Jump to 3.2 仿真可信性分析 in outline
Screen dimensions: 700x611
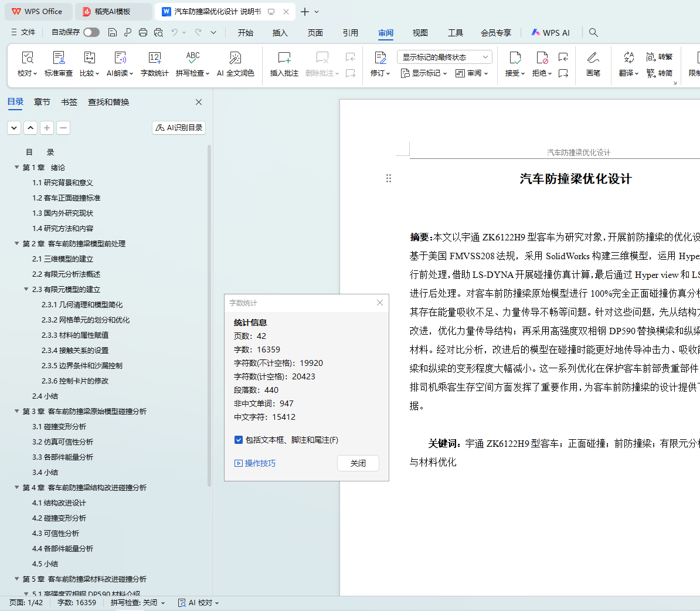point(63,442)
